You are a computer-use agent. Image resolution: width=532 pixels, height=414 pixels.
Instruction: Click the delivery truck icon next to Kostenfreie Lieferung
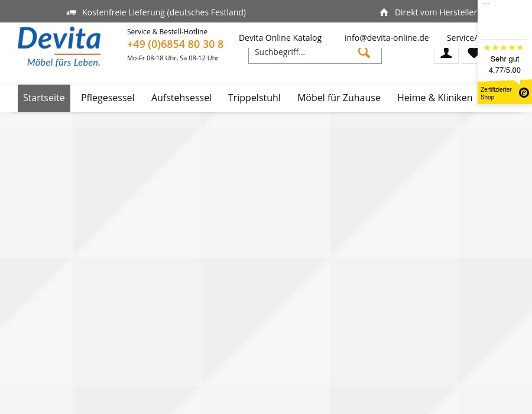coord(71,12)
